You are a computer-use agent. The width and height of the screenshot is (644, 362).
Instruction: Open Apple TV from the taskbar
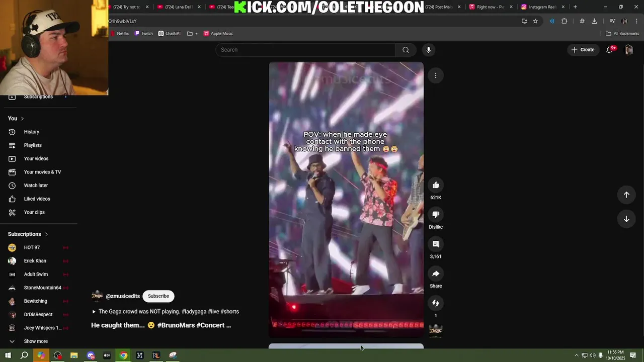107,355
